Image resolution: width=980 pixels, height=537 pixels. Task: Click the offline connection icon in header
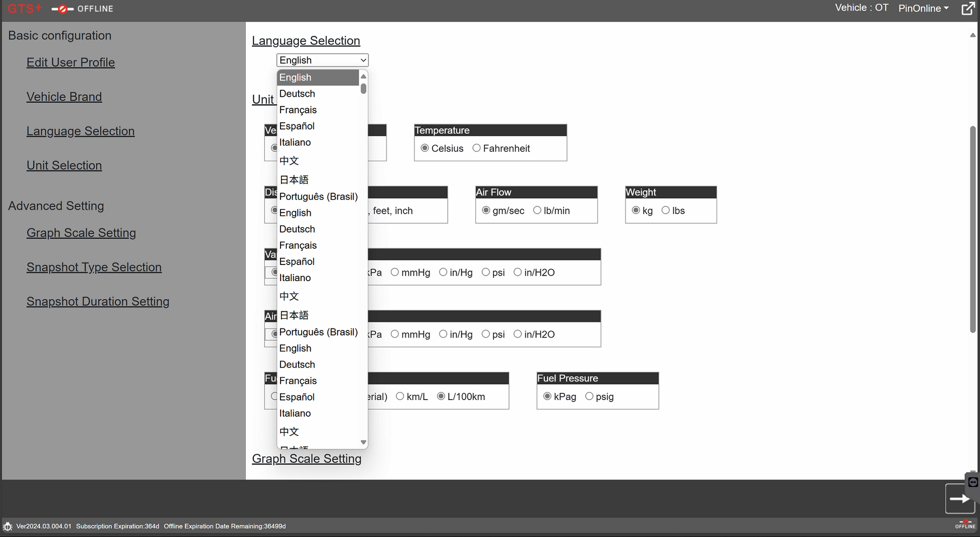click(62, 9)
